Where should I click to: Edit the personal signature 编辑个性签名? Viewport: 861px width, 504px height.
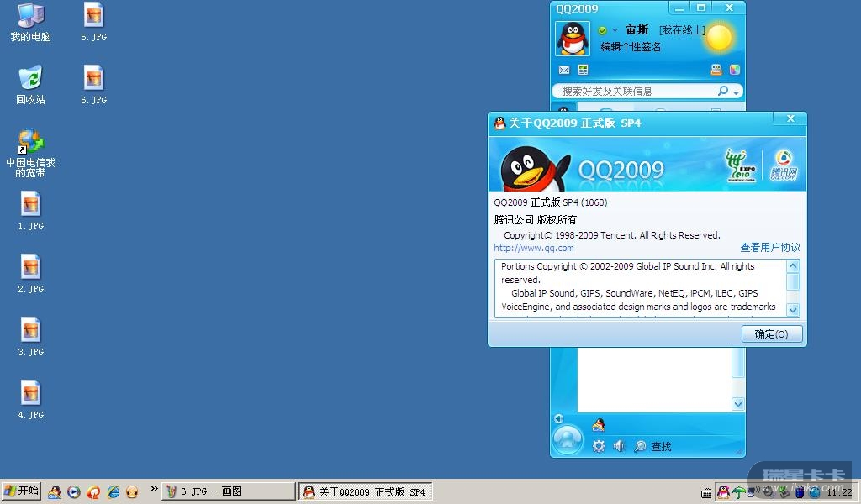pyautogui.click(x=631, y=47)
